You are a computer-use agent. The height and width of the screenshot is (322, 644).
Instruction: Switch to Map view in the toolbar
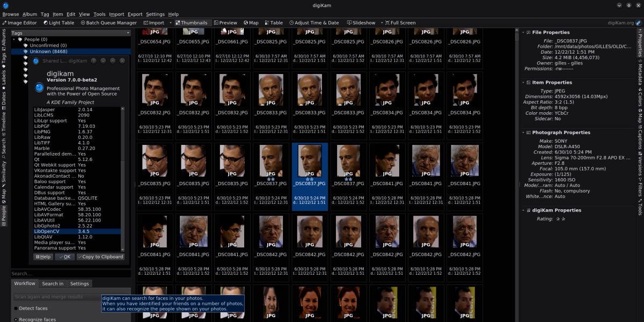click(x=251, y=23)
